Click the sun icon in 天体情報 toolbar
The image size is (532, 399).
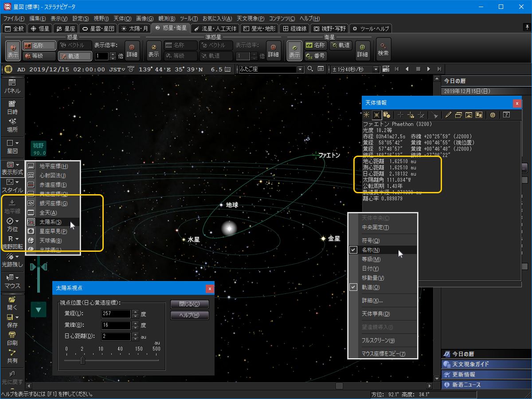[367, 115]
